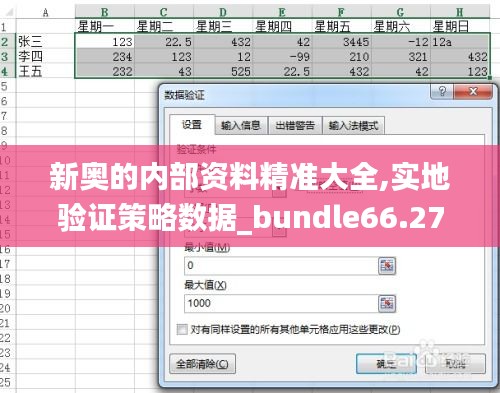500x393 pixels.
Task: Select column header B
Action: 104,13
